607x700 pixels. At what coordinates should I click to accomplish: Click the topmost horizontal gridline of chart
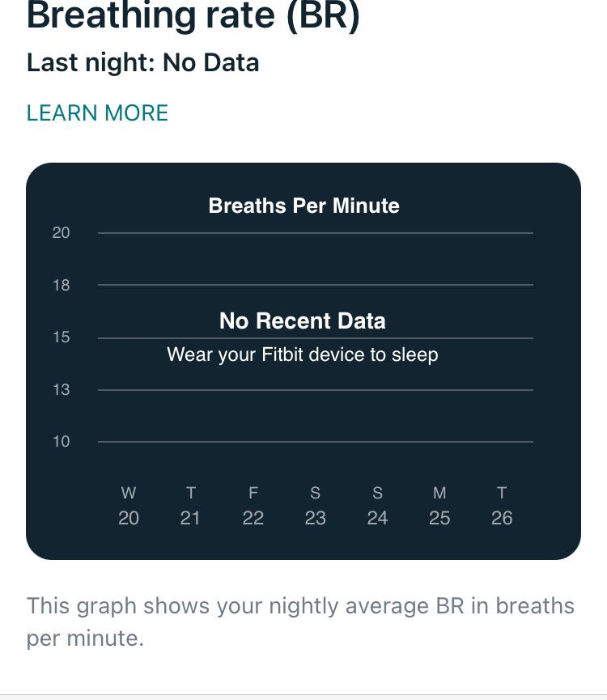[x=316, y=233]
